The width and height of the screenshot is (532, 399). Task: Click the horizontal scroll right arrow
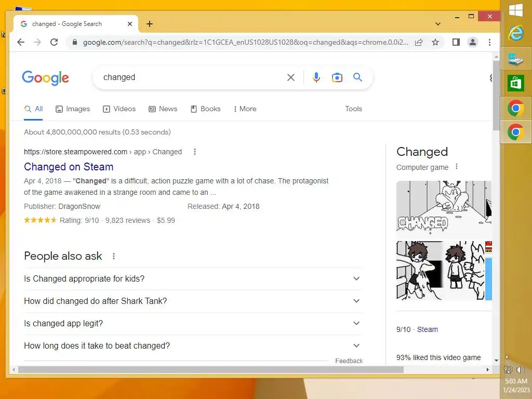[x=487, y=369]
